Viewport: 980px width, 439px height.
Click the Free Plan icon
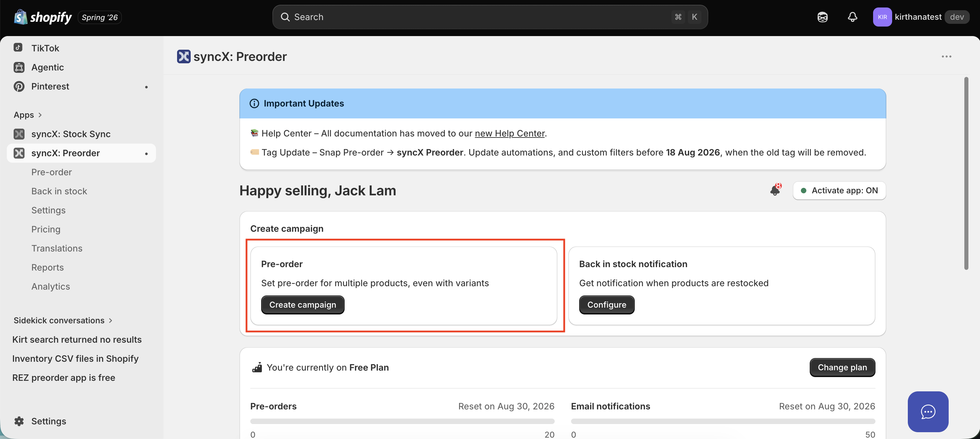coord(257,368)
